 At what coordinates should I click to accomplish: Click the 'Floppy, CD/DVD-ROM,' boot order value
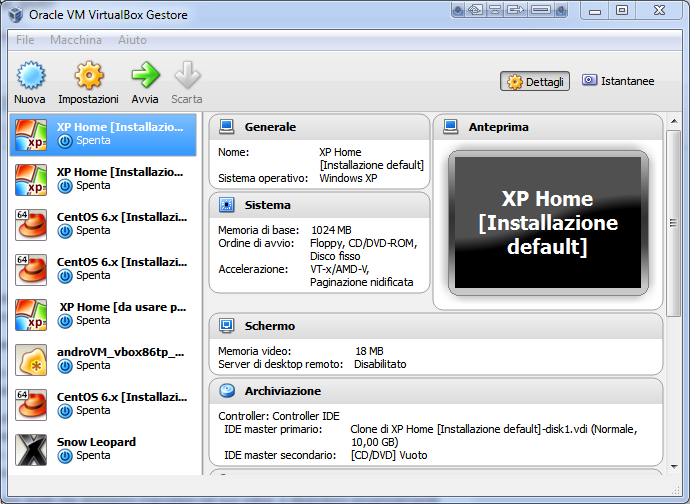tap(363, 243)
